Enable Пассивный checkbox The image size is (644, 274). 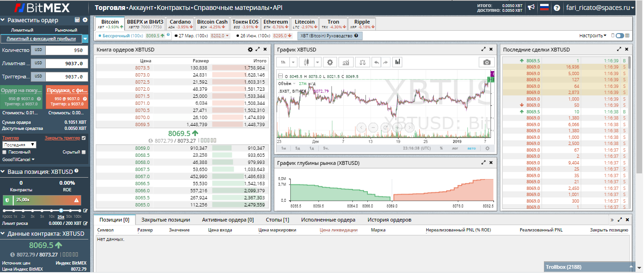5,152
